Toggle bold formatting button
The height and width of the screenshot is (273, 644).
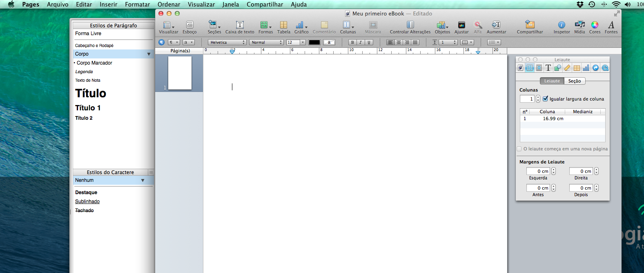352,43
